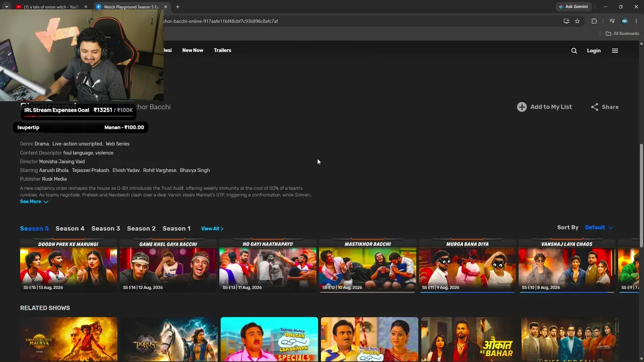
Task: Click publisher Rusk Media
Action: (54, 179)
